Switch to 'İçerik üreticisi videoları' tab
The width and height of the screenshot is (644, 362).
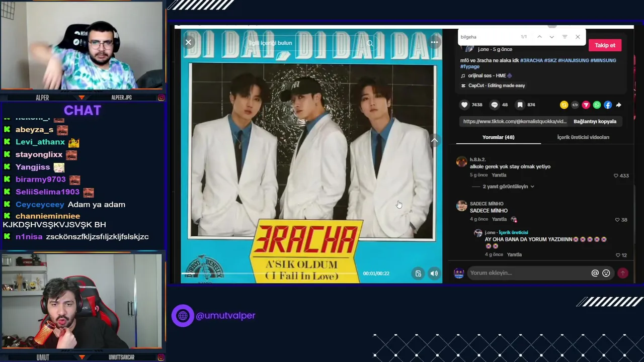pos(583,137)
